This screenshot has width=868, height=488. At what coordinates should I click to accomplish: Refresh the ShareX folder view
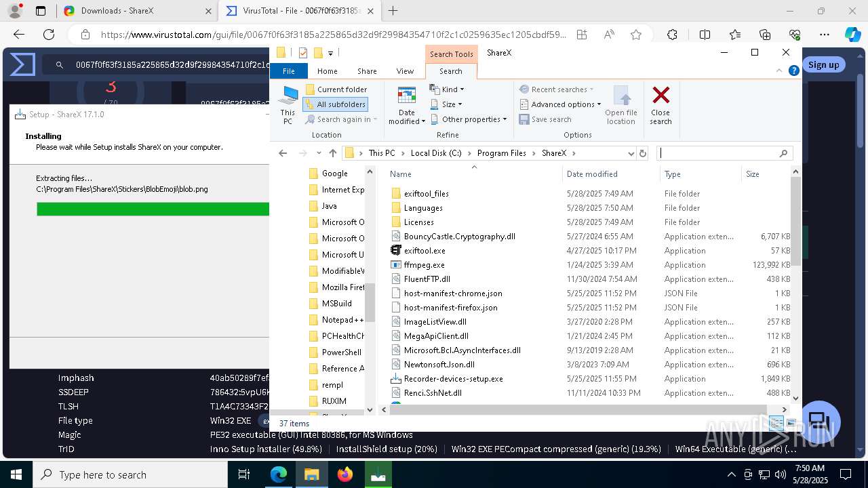coord(643,153)
